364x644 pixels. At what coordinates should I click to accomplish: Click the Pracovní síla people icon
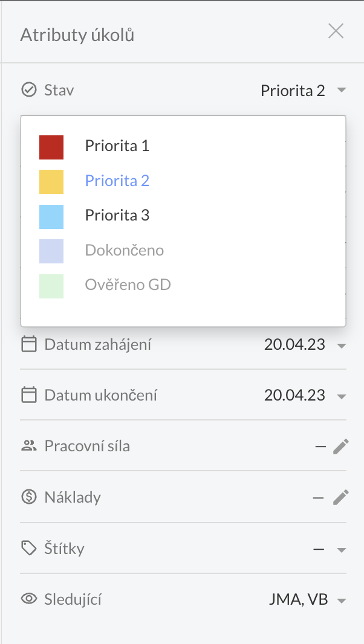point(28,446)
